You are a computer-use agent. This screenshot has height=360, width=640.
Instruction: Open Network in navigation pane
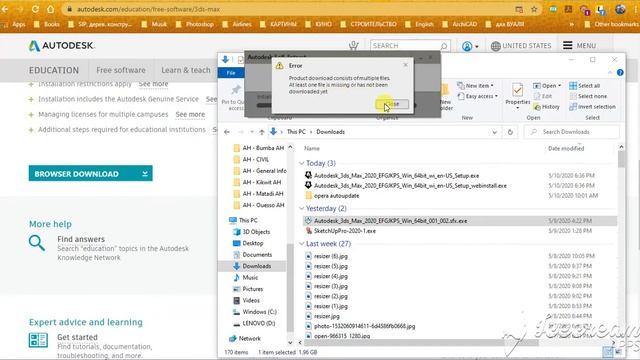click(x=245, y=338)
